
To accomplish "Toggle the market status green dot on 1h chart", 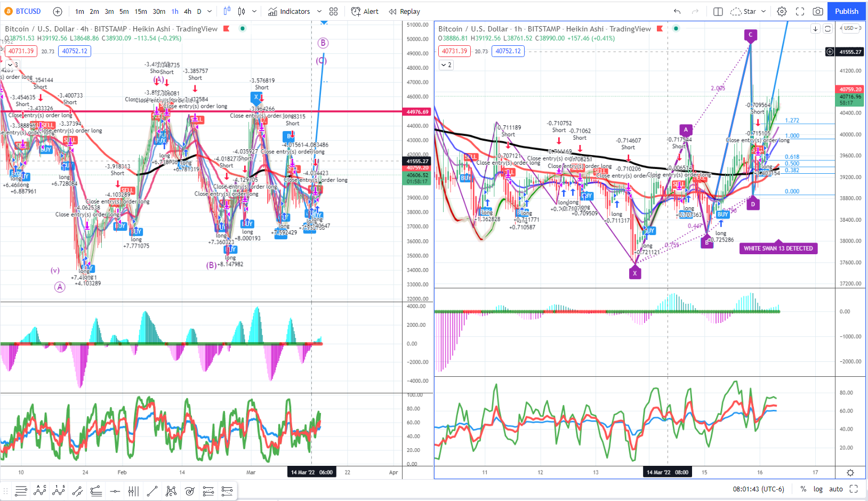I will pos(676,28).
